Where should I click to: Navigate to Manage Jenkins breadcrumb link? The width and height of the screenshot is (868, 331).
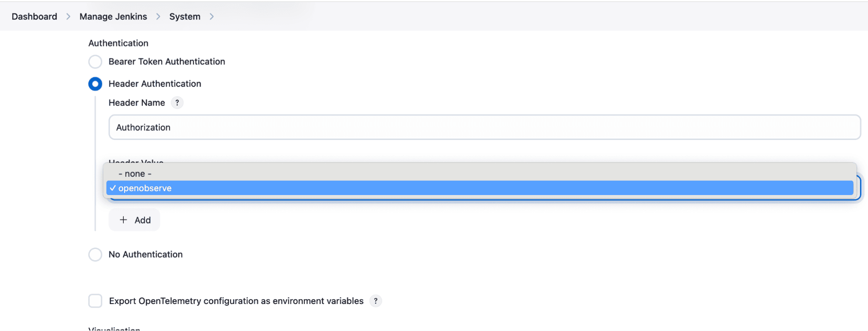click(113, 17)
